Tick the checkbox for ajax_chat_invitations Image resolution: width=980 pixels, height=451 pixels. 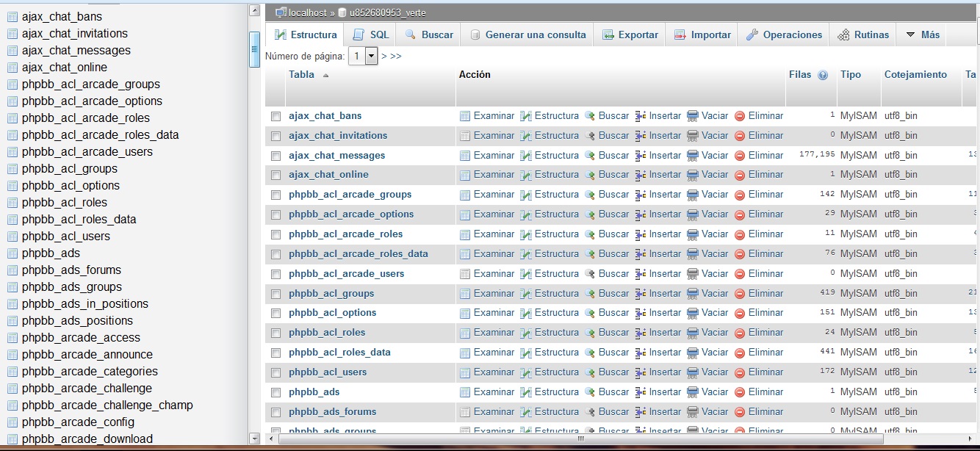(x=275, y=136)
